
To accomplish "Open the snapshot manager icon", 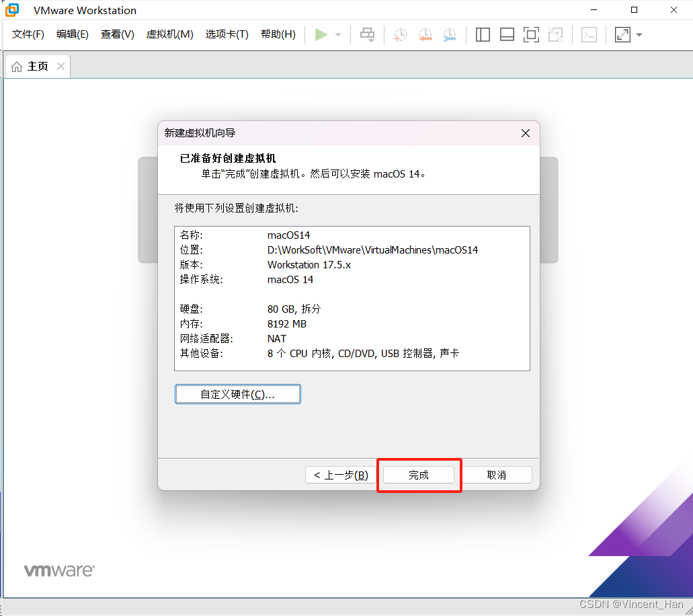I will 450,34.
